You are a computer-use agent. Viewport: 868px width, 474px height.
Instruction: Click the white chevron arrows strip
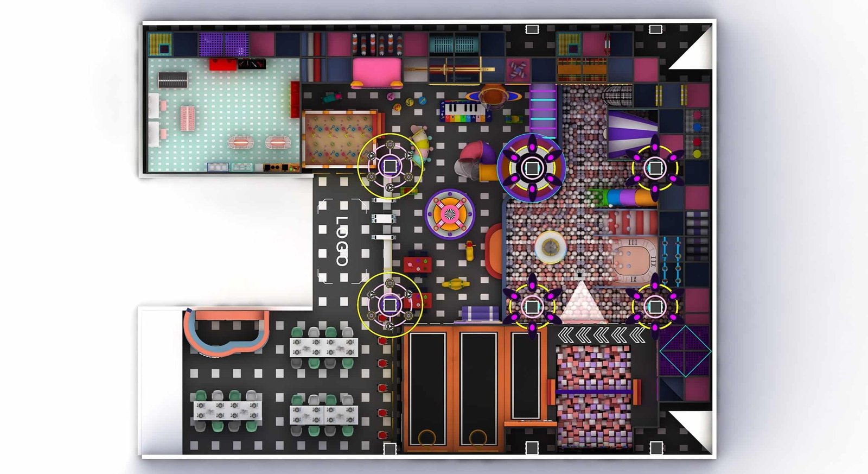click(601, 335)
